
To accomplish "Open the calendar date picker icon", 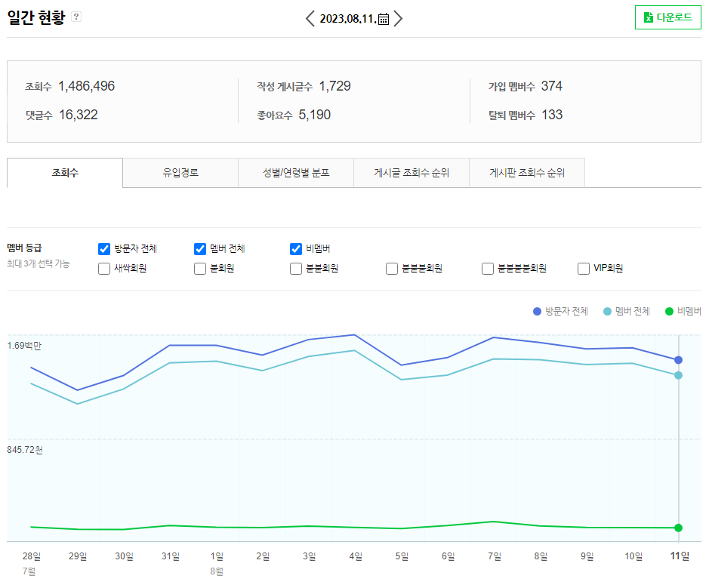I will click(384, 19).
